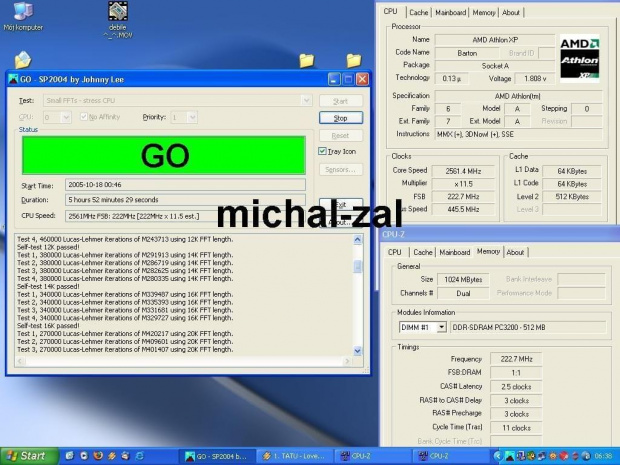The image size is (620, 465).
Task: Click the Exit button in SP2004
Action: 340,204
